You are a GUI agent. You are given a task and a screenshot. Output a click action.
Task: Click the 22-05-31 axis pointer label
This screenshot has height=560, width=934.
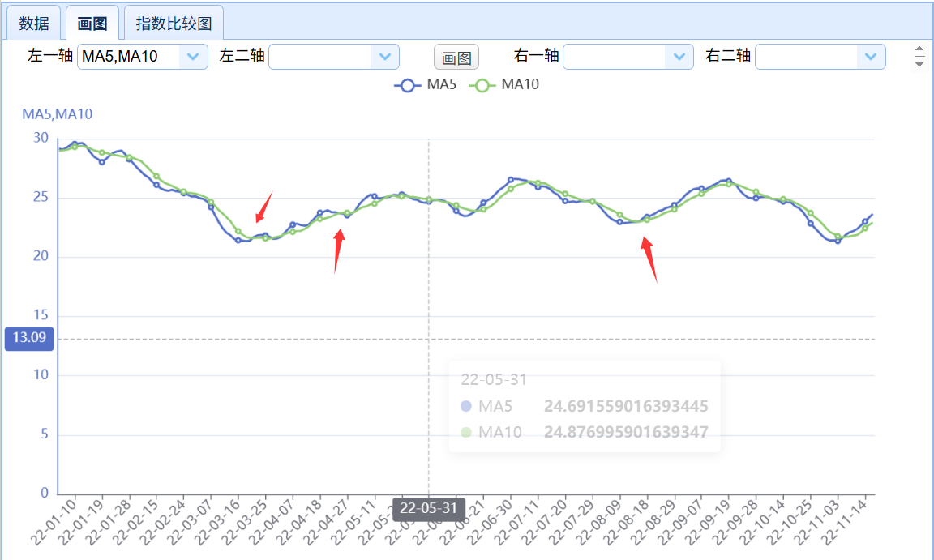(428, 508)
